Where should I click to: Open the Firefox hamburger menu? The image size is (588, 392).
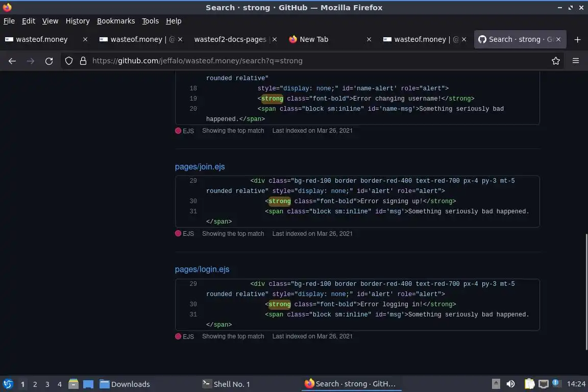[576, 61]
